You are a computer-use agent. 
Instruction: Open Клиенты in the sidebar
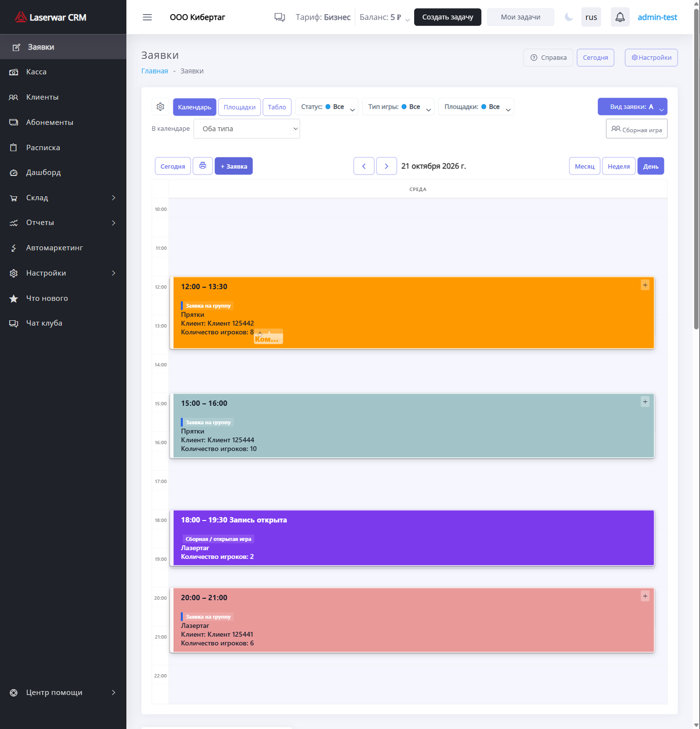pyautogui.click(x=63, y=97)
